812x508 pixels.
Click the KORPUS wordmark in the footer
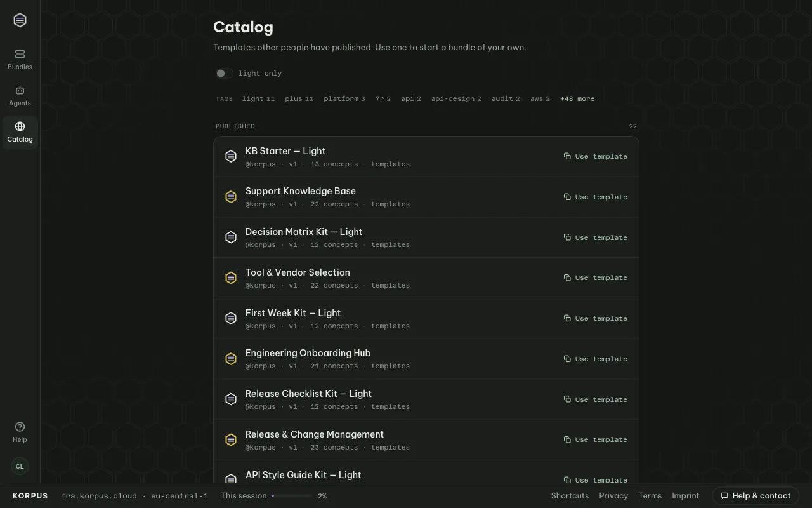tap(30, 496)
